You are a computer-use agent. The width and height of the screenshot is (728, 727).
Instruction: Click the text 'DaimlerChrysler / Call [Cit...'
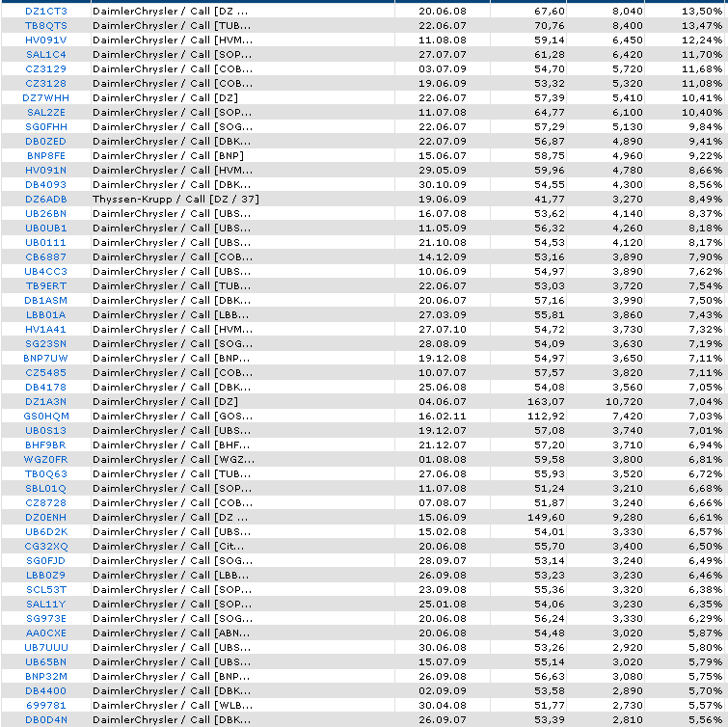(168, 546)
